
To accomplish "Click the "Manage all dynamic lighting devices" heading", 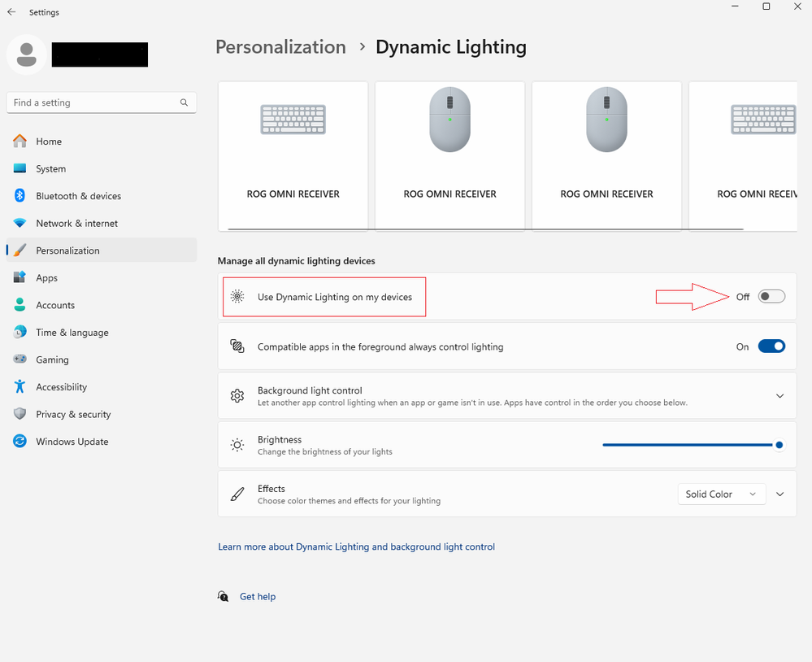I will point(296,261).
